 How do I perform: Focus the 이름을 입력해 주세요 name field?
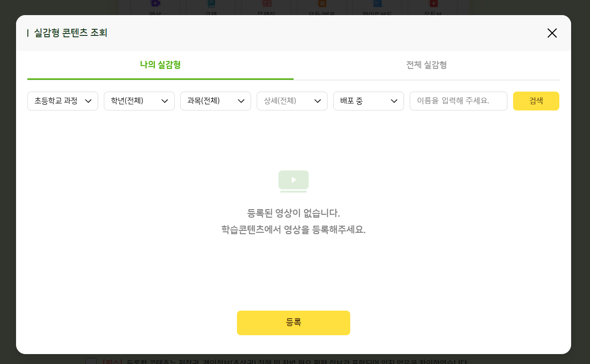pyautogui.click(x=458, y=101)
